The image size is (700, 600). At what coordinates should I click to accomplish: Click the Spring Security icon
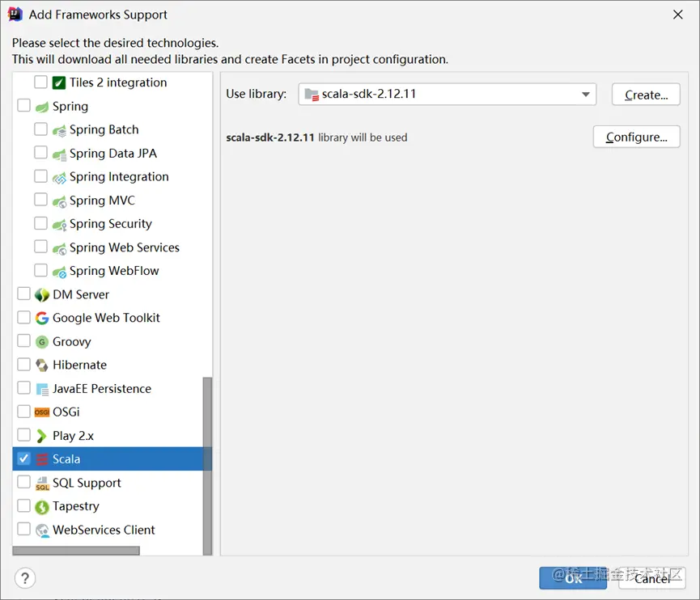(59, 225)
